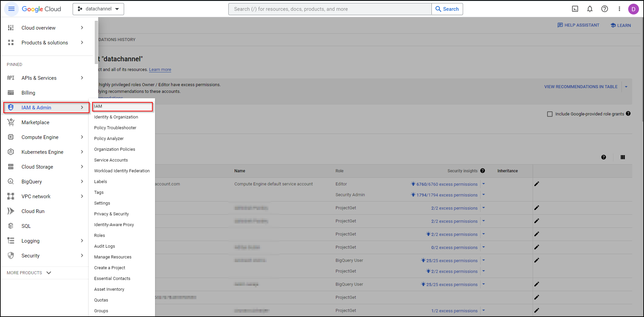Open the hamburger navigation menu

(x=11, y=9)
